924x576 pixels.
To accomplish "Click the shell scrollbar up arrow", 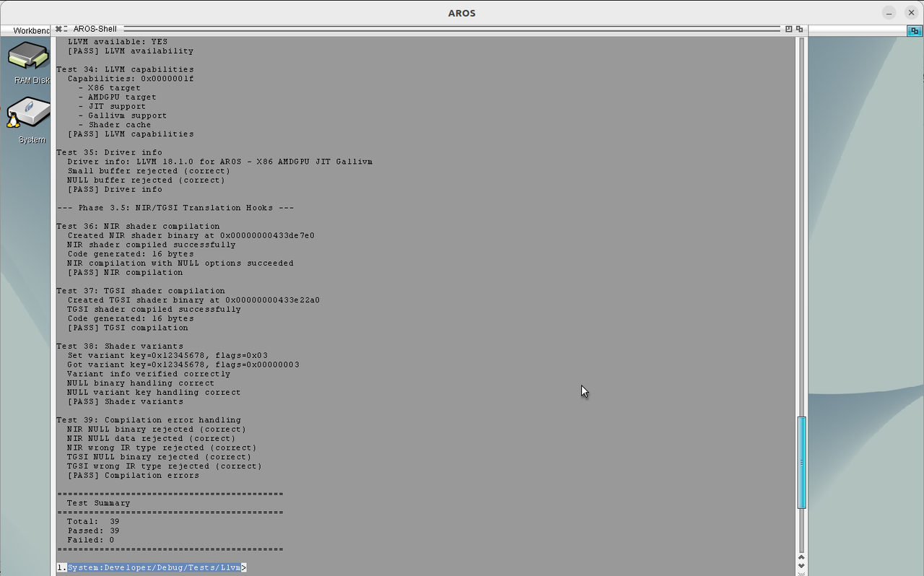I will [801, 557].
